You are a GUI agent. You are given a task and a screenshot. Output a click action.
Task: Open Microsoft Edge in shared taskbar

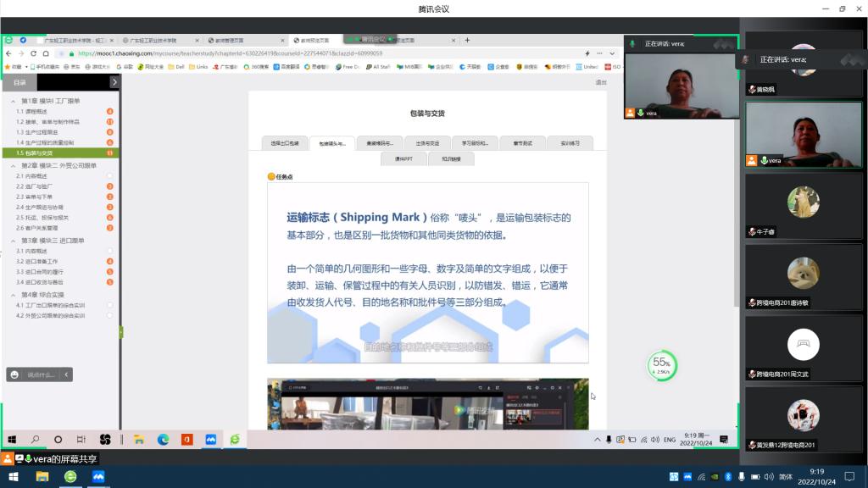164,440
